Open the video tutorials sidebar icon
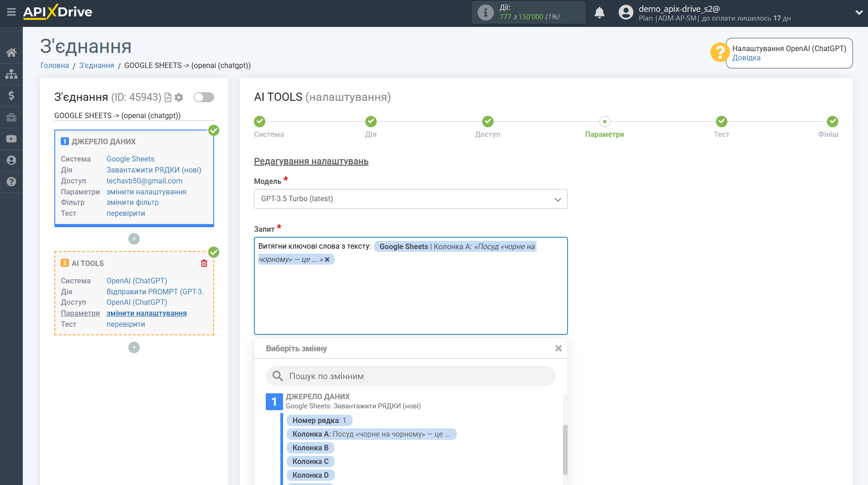The height and width of the screenshot is (485, 868). pyautogui.click(x=11, y=139)
